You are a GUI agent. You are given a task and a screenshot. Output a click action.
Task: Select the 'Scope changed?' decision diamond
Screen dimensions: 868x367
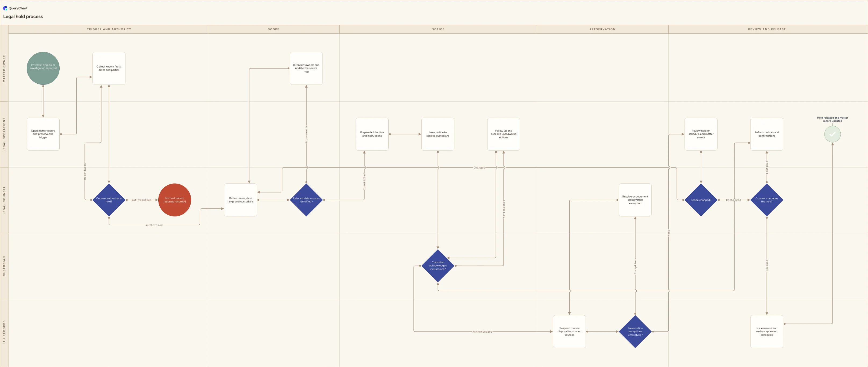point(701,200)
